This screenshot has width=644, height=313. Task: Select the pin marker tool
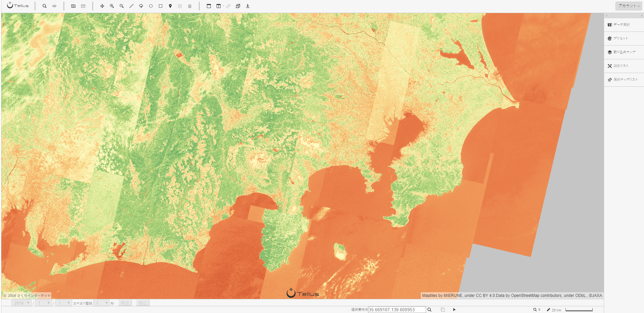point(170,6)
